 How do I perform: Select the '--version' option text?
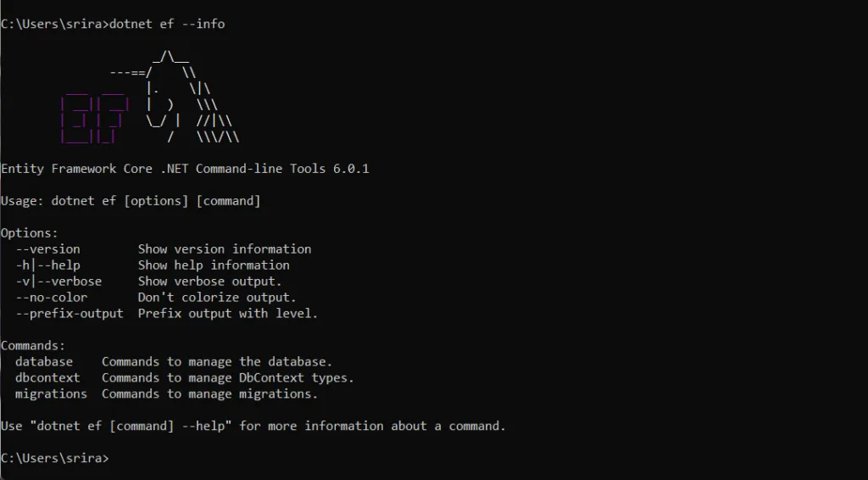[x=47, y=249]
